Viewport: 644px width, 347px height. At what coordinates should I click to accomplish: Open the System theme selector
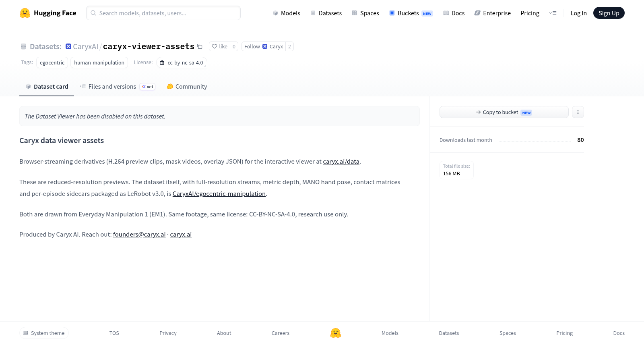(x=44, y=333)
